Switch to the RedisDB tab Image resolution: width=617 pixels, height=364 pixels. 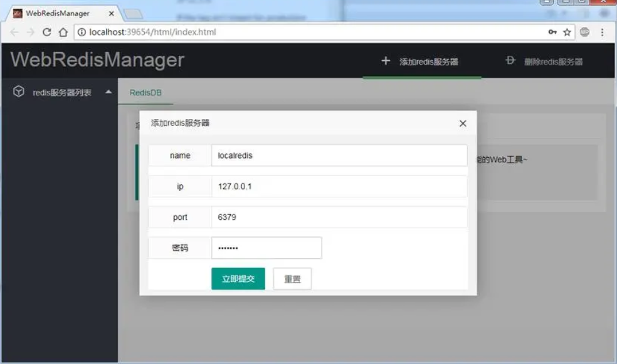point(145,92)
